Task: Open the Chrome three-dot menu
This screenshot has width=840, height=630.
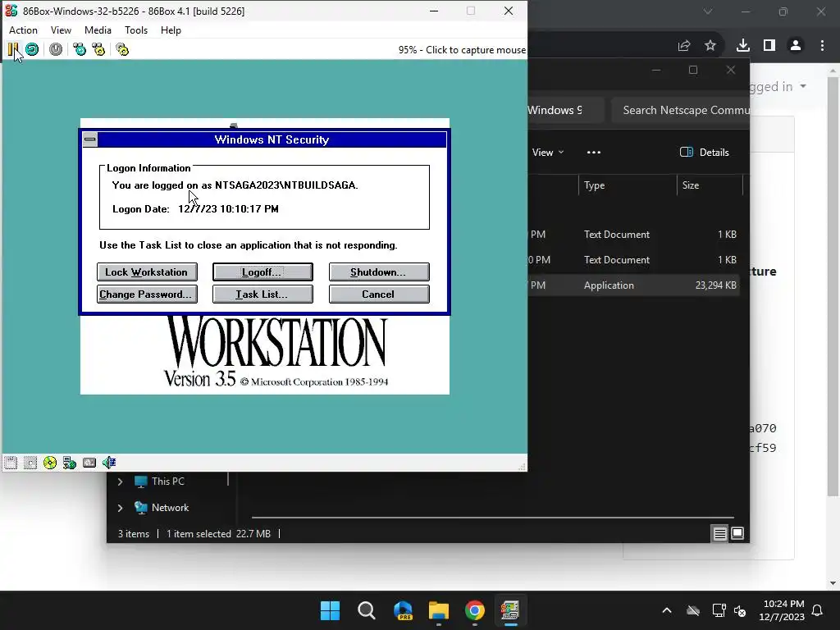Action: pyautogui.click(x=822, y=46)
